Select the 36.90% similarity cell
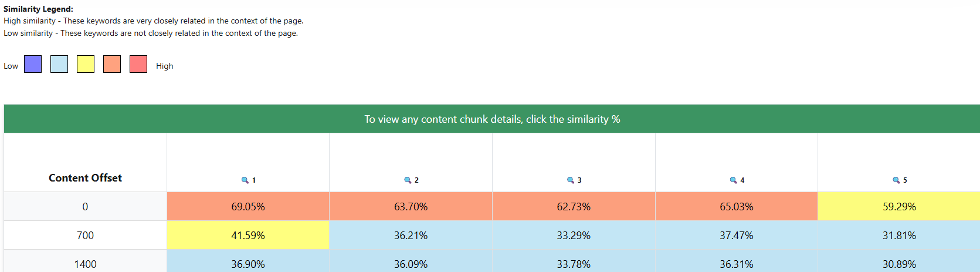The image size is (980, 272). click(248, 264)
